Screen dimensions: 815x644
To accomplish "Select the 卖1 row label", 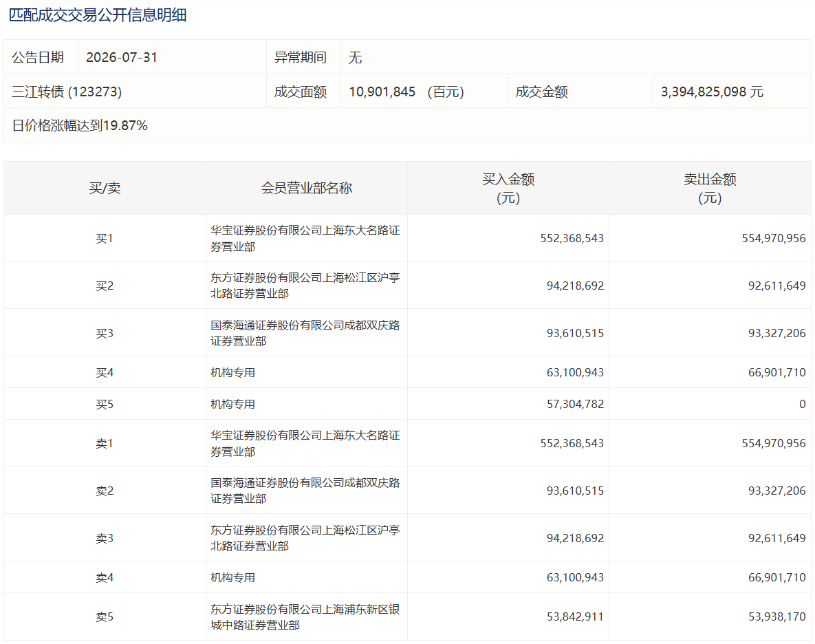I will (x=105, y=443).
